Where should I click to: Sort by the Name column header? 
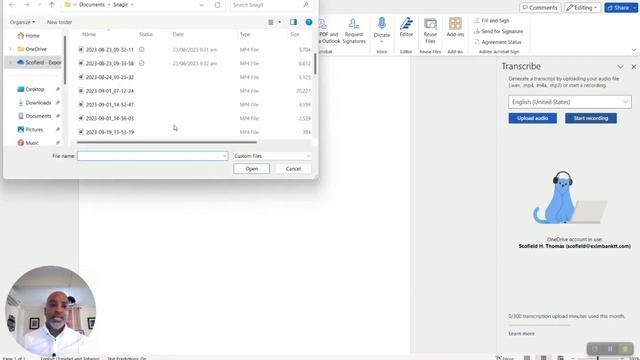89,34
